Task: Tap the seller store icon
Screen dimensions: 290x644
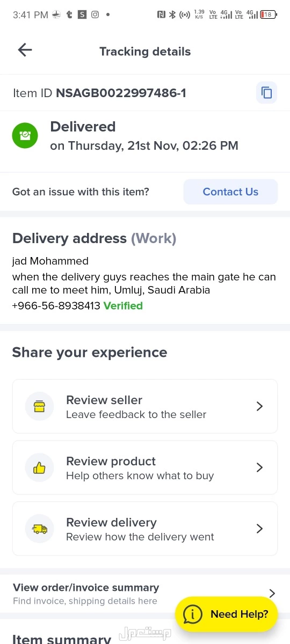Action: (x=39, y=406)
